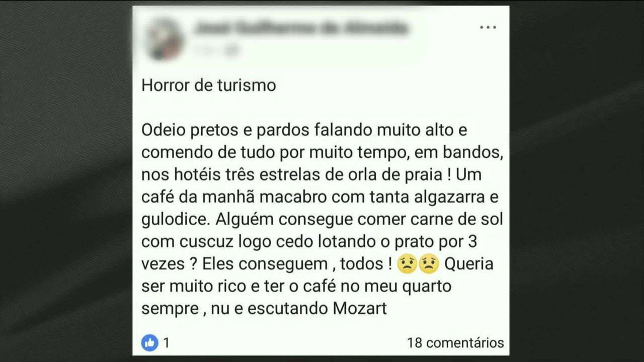Click the blurred privacy audience icon
This screenshot has height=362, width=644.
point(232,50)
